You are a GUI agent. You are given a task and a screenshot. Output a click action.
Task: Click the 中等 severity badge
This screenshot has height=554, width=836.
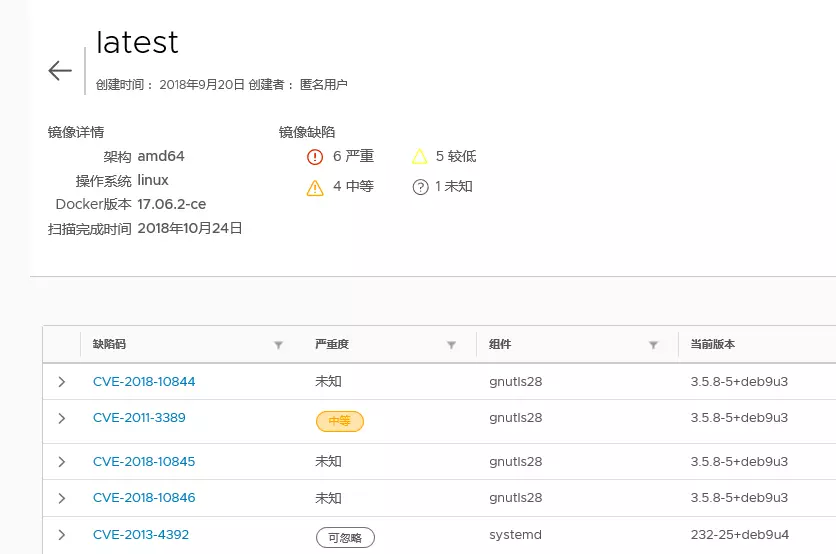[340, 421]
